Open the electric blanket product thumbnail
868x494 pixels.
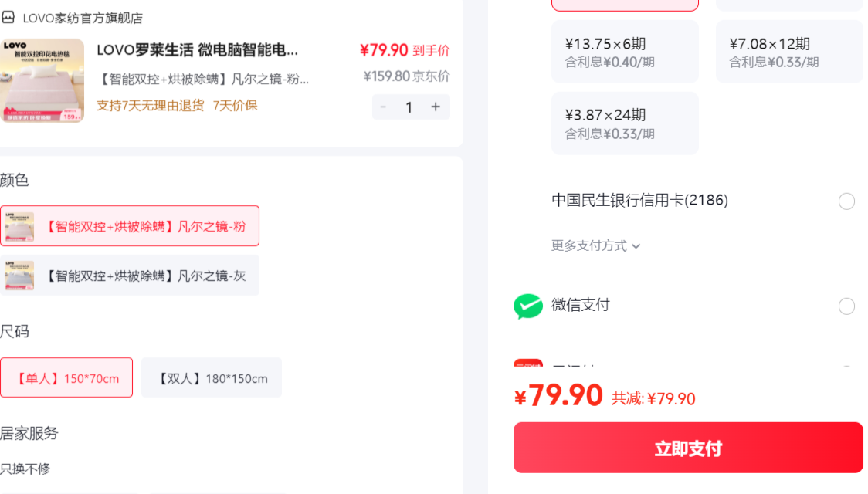coord(42,80)
